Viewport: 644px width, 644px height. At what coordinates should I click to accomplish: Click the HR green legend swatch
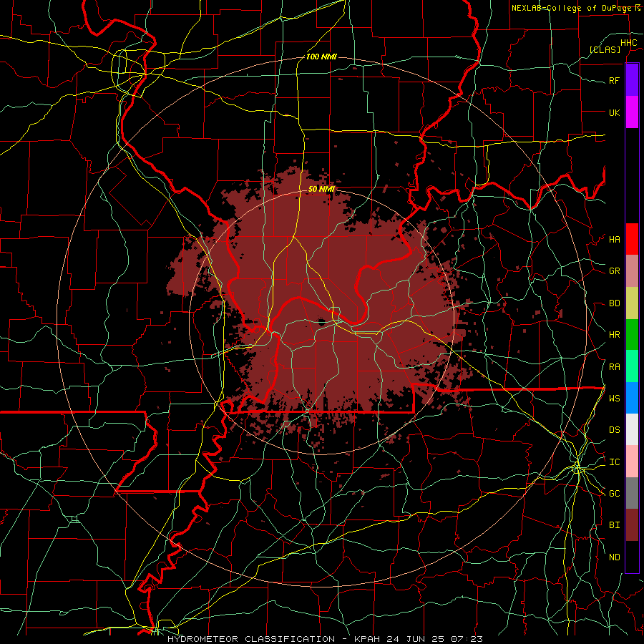pos(632,335)
